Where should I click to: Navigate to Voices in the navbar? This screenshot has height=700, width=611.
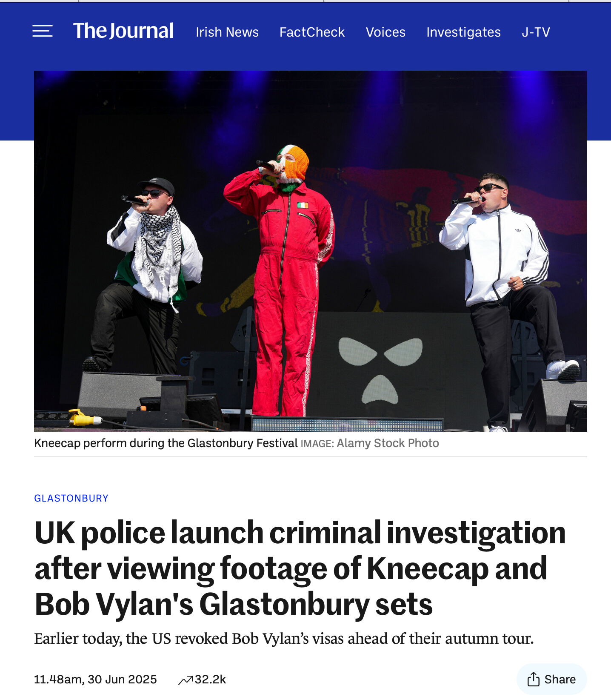point(385,32)
